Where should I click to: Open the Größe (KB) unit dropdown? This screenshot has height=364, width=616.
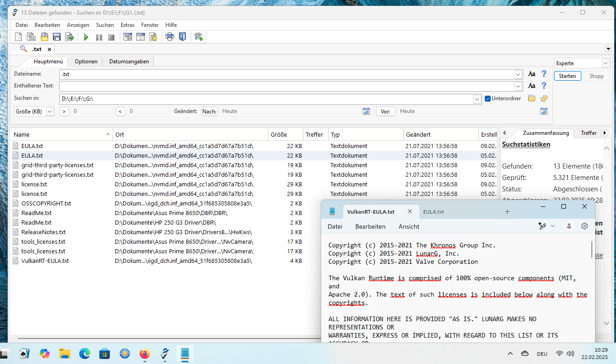pos(50,111)
